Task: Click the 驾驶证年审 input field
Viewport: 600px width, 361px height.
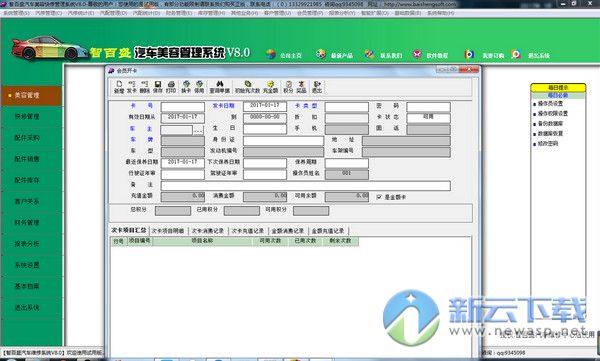Action: 265,175
